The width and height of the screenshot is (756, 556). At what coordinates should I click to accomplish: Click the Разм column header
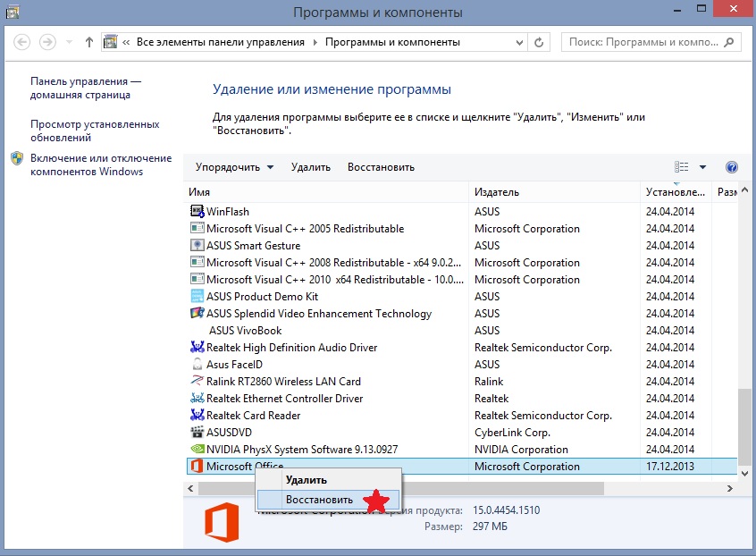click(x=727, y=192)
